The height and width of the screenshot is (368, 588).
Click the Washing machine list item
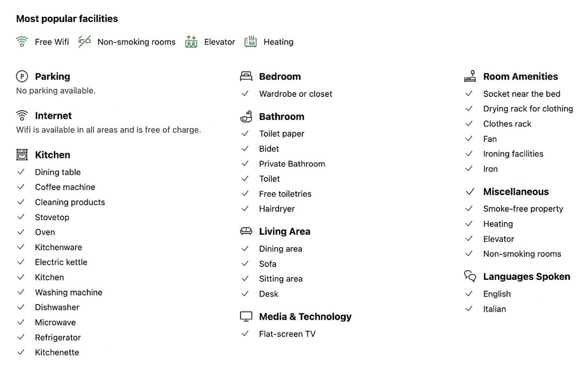tap(69, 292)
